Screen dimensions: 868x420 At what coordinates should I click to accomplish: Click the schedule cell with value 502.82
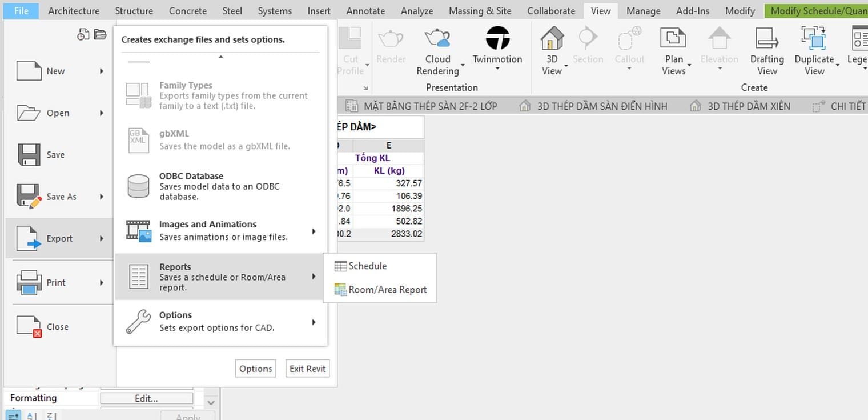[x=389, y=221]
